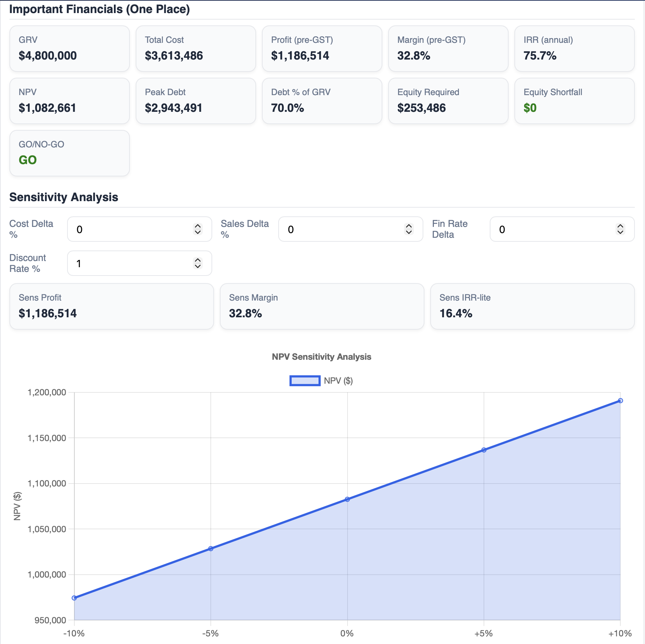The image size is (645, 644).
Task: Click the Fin Rate Delta stepper arrows
Action: 620,229
